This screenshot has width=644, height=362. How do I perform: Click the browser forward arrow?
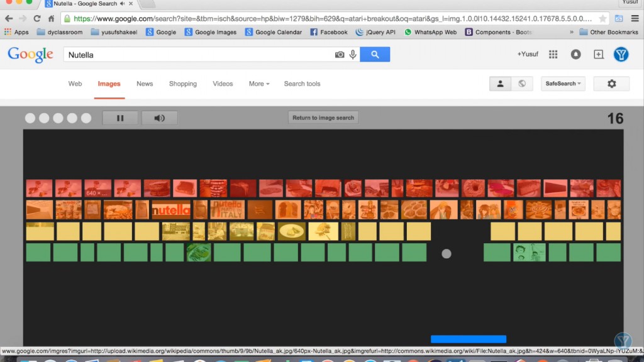point(23,18)
